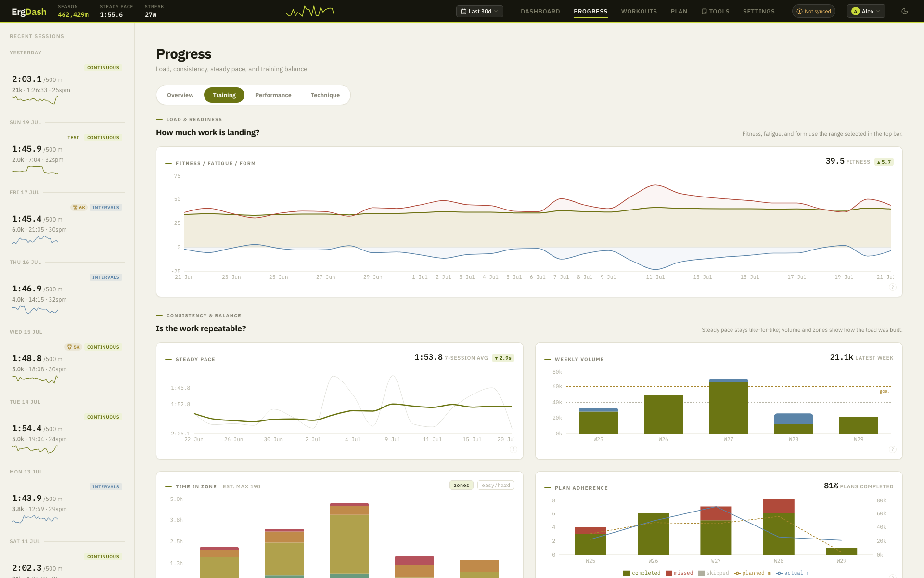
Task: Open the Last 30d date range dropdown
Action: [x=479, y=11]
